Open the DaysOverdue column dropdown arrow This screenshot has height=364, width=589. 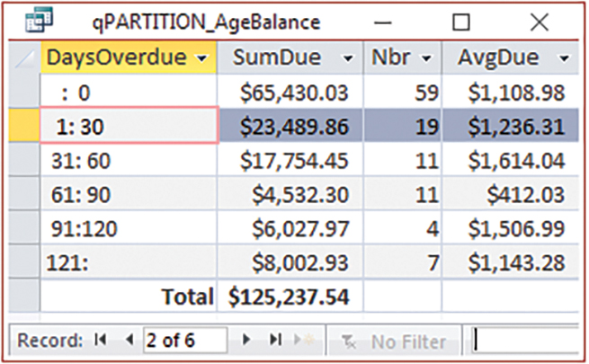202,58
